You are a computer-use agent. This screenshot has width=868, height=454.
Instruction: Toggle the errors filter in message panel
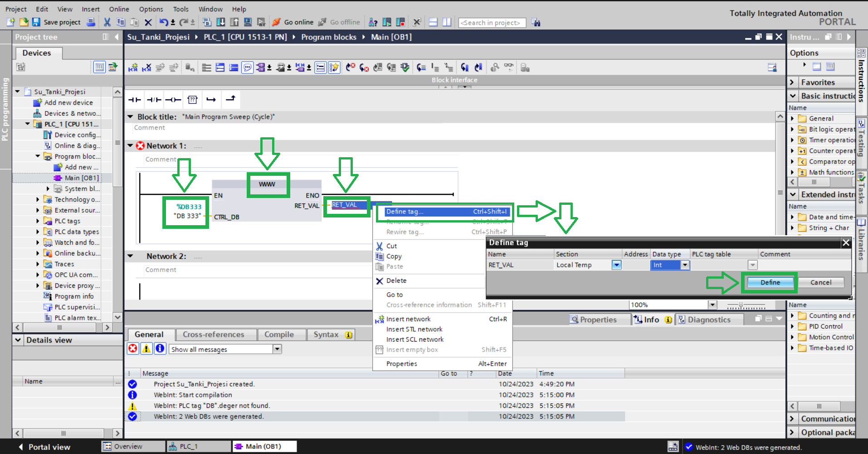pyautogui.click(x=133, y=348)
